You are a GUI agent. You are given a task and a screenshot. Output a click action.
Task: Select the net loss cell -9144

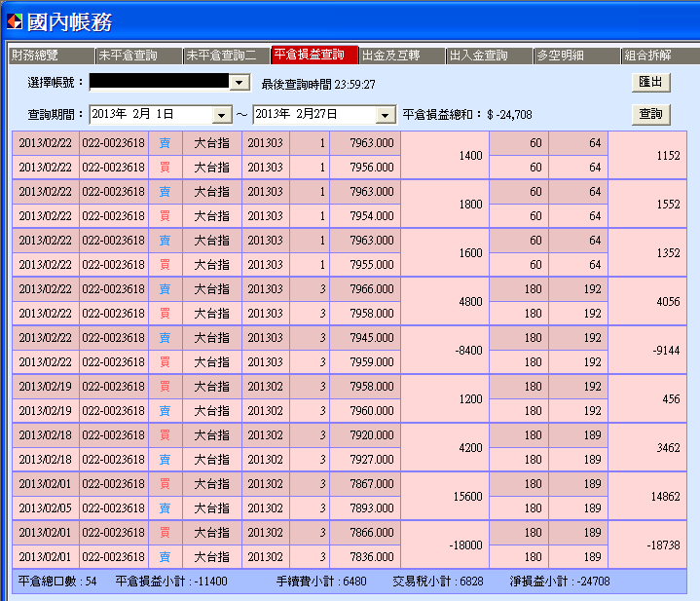(647, 350)
